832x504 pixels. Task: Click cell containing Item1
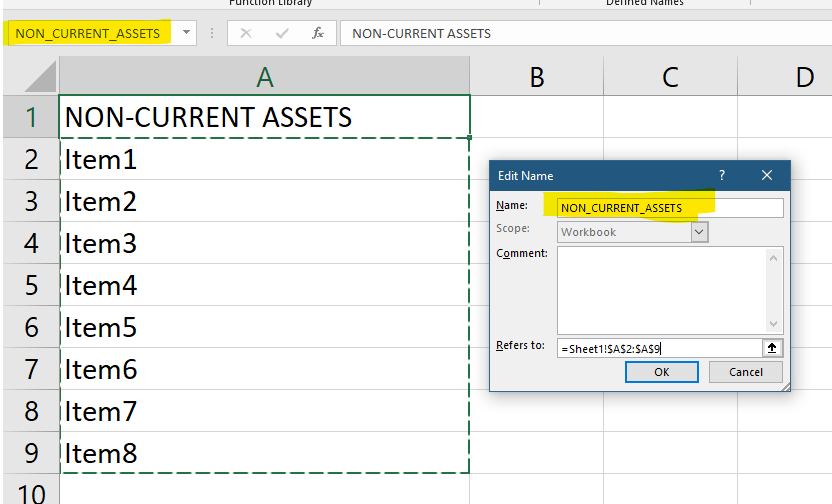(x=264, y=159)
